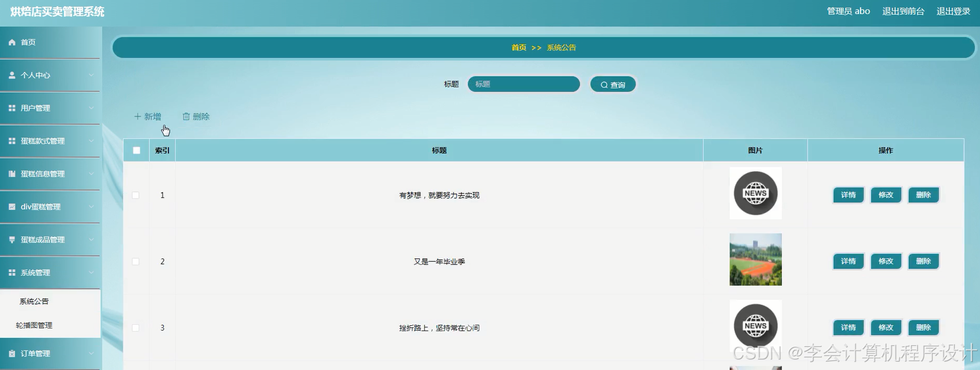Viewport: 980px width, 370px height.
Task: Click the icon beside 蛋糕成品管理
Action: [12, 240]
